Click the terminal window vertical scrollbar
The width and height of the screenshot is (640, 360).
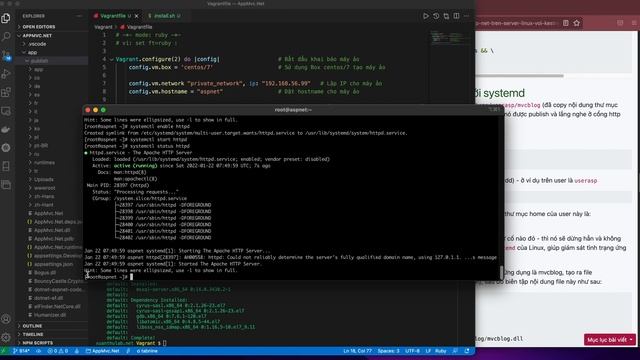(x=502, y=272)
